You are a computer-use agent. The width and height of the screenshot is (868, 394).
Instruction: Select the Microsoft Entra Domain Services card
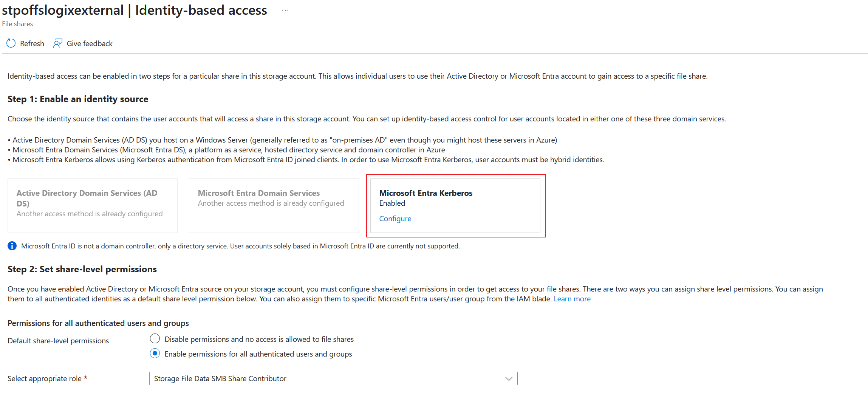(274, 205)
